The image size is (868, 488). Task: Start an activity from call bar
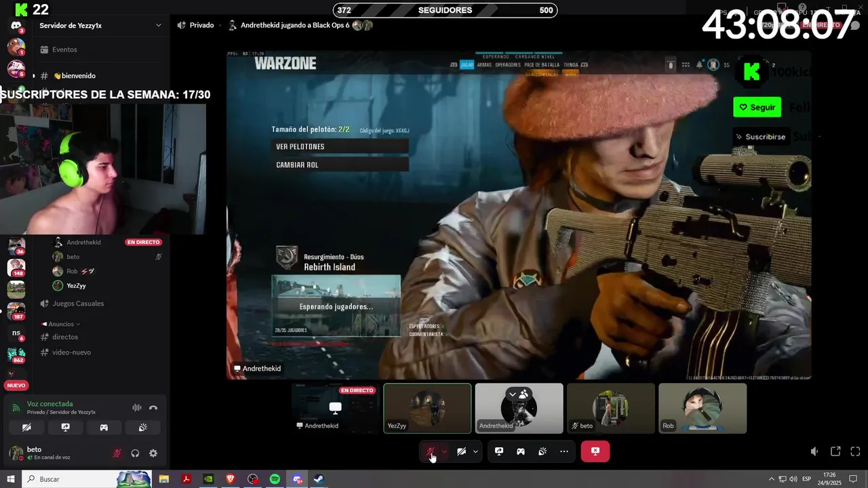click(x=521, y=451)
